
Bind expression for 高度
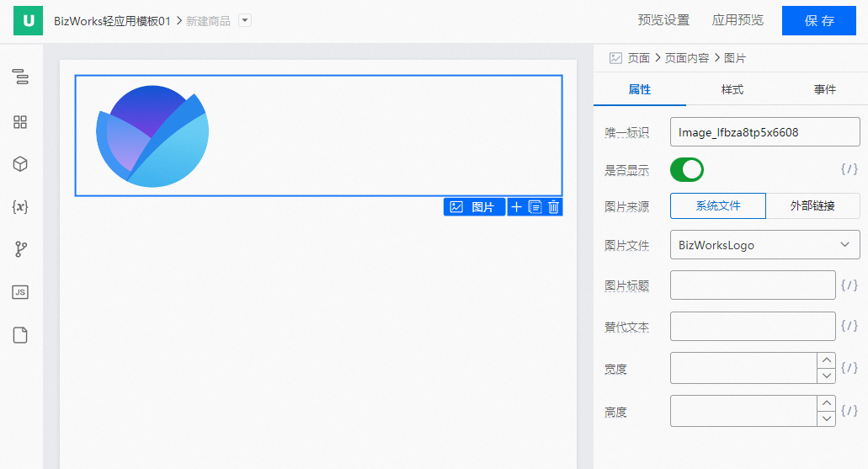849,410
